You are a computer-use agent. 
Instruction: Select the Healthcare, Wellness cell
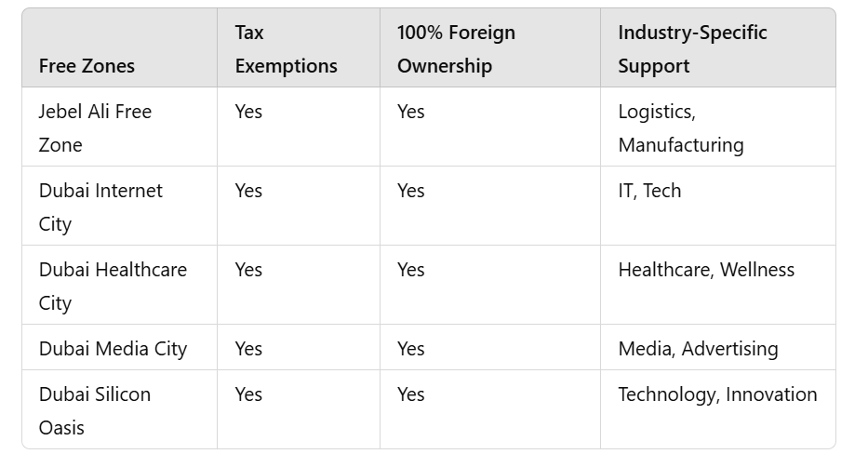(x=706, y=270)
